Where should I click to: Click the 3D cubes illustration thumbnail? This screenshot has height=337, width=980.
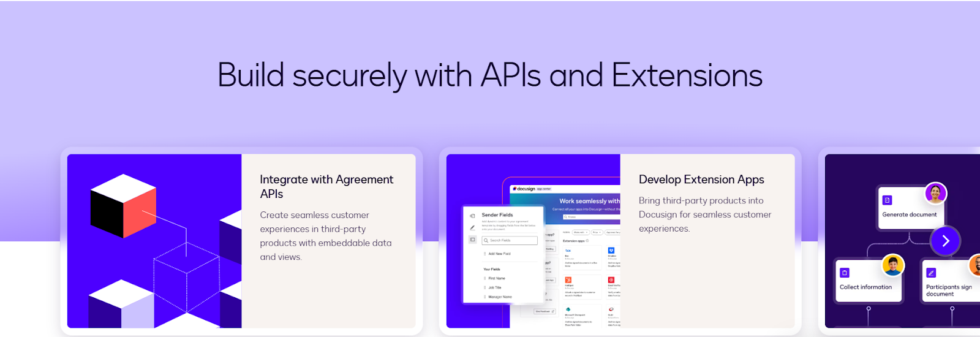154,241
